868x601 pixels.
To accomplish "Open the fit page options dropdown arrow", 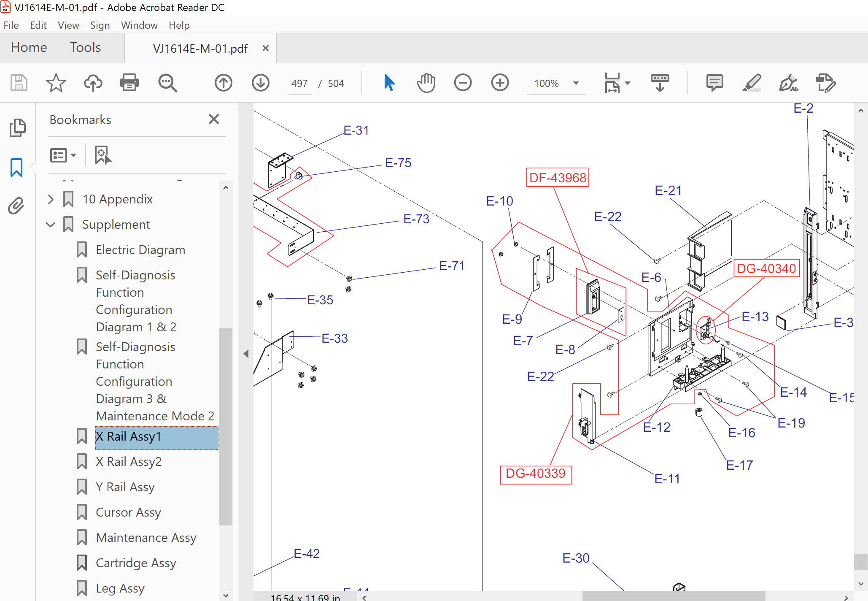I will point(628,83).
